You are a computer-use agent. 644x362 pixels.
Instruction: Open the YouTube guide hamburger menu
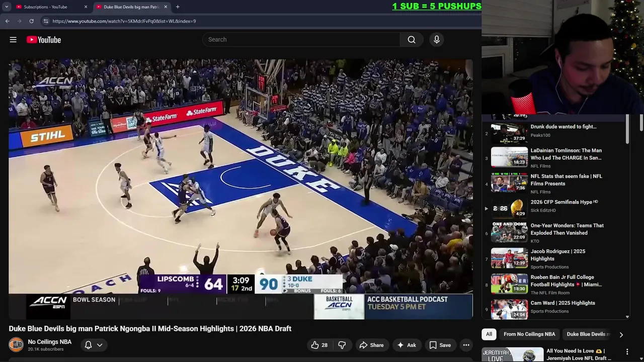pos(13,40)
